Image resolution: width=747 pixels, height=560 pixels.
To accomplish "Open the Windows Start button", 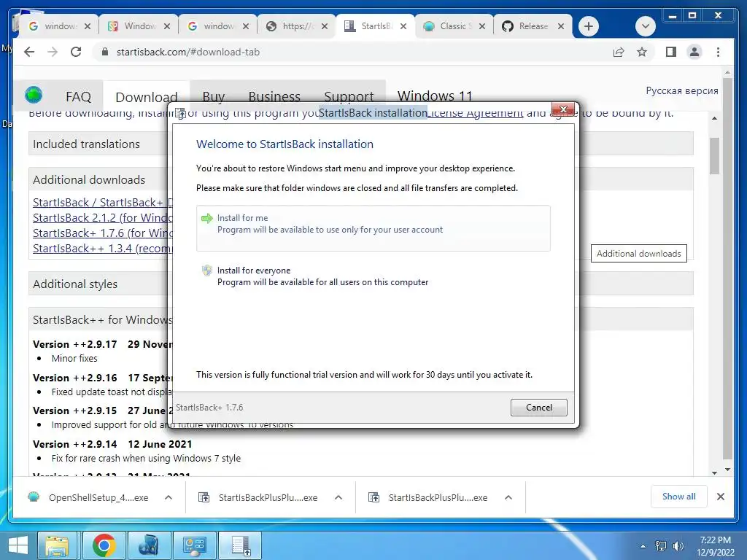I will (x=18, y=545).
